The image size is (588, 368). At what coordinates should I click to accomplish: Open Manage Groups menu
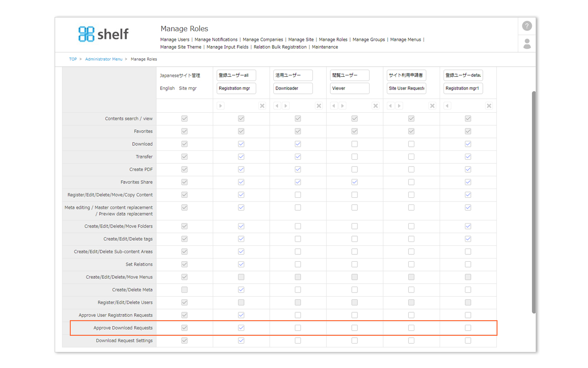[369, 40]
